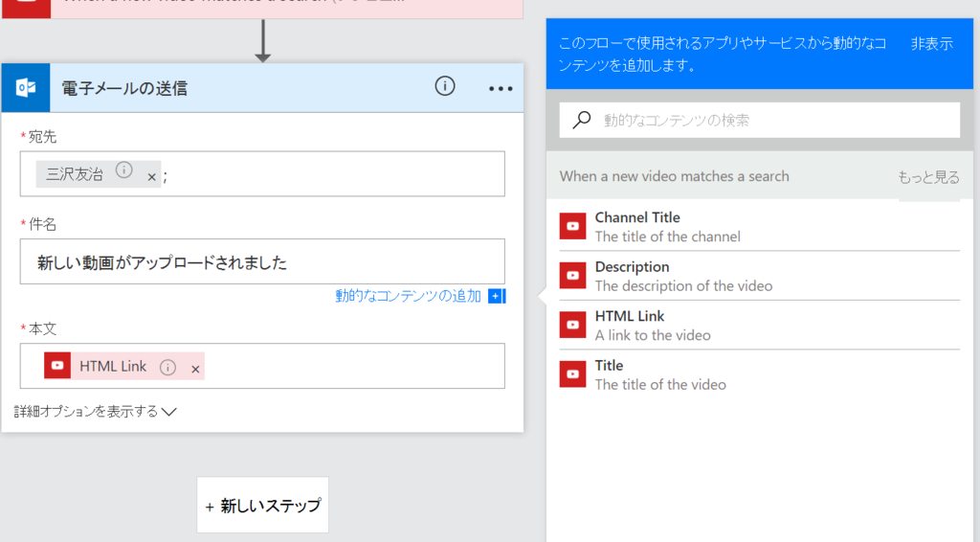Open the three-dot menu of the email action

500,89
